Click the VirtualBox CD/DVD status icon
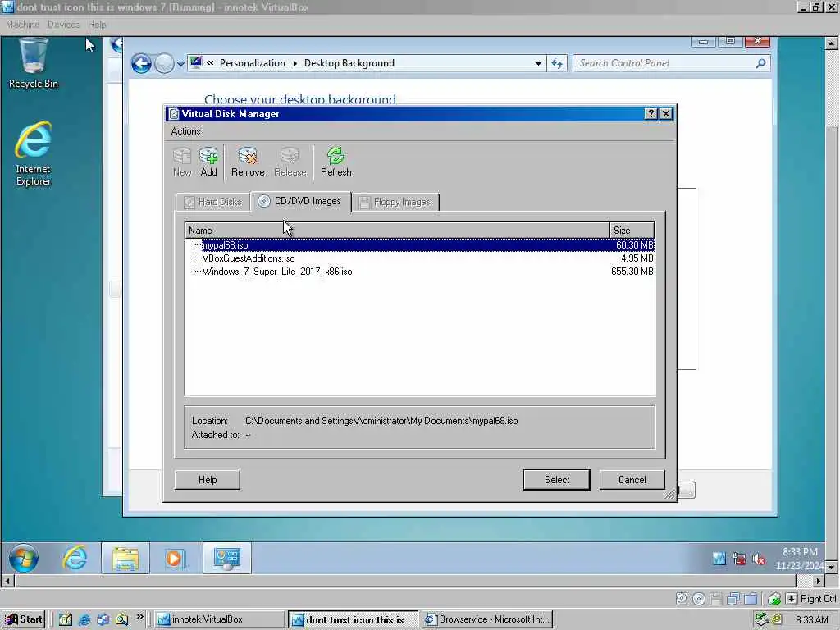 coord(699,599)
